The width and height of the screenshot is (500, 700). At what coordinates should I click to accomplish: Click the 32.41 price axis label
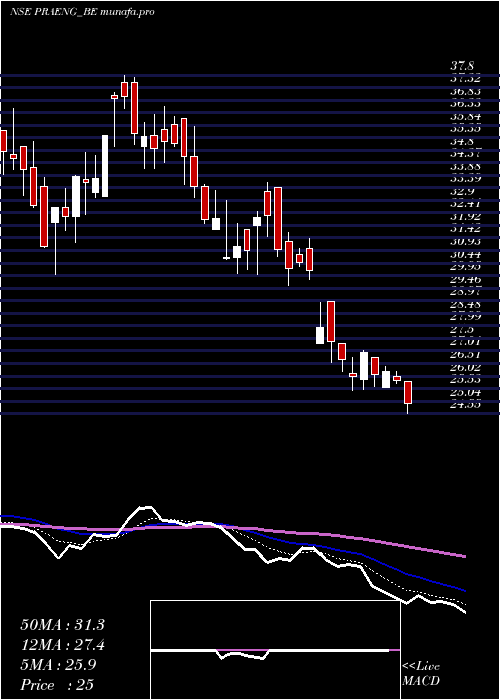(x=465, y=204)
